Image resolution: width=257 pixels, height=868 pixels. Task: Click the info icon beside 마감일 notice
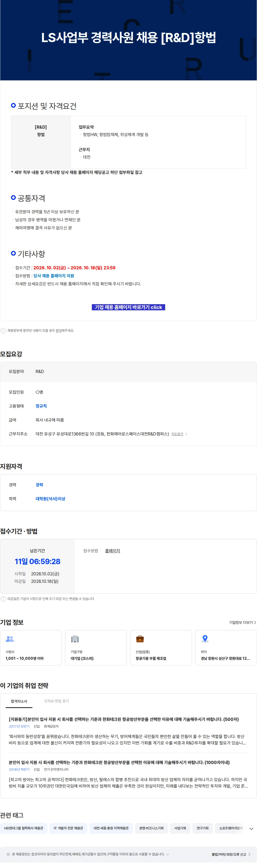coord(3,599)
